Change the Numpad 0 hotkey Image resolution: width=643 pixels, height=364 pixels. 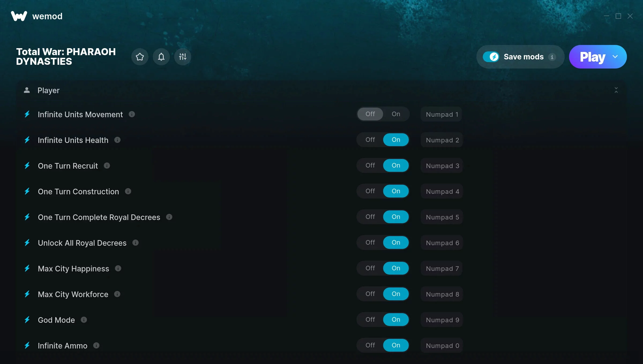click(x=442, y=346)
